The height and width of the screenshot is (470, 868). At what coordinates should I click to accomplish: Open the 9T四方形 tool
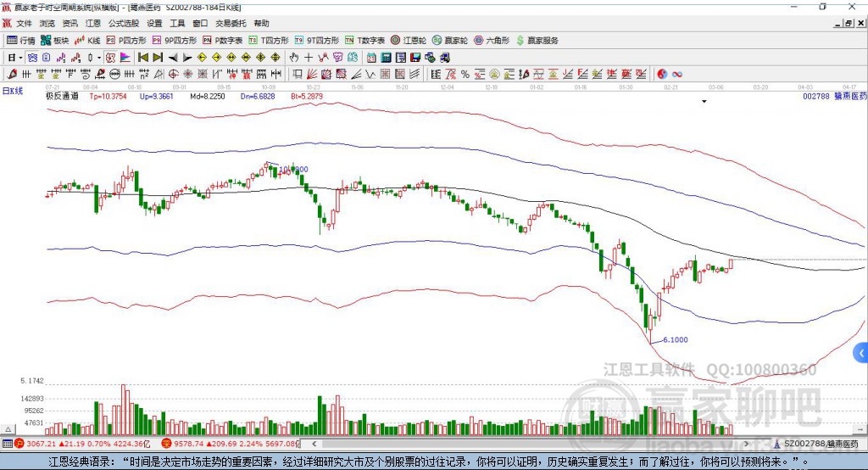317,40
